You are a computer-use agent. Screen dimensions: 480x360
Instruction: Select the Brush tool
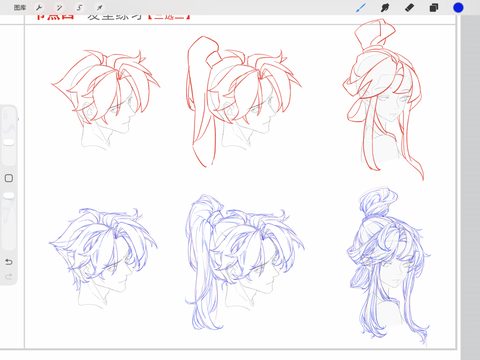[361, 7]
